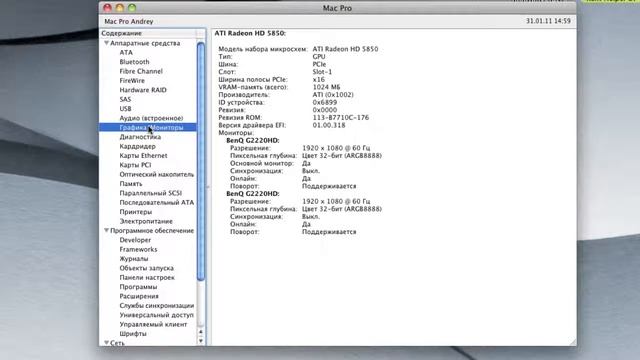Close the Mac Pro window

(x=107, y=8)
